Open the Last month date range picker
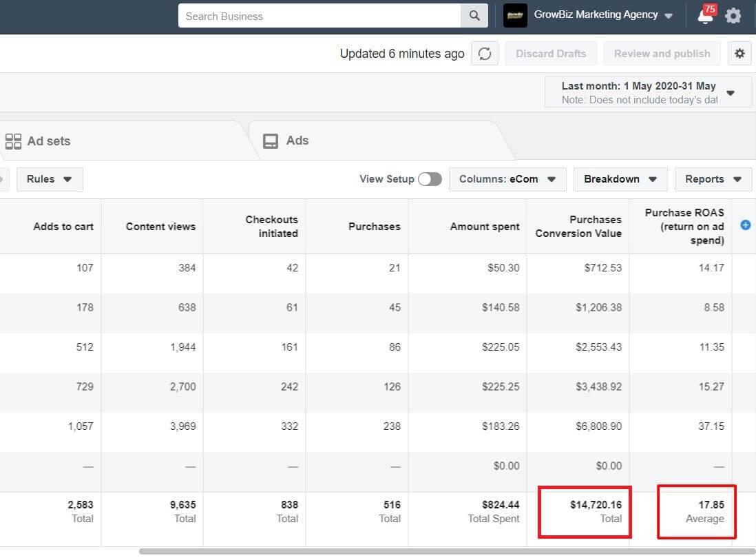 (647, 92)
